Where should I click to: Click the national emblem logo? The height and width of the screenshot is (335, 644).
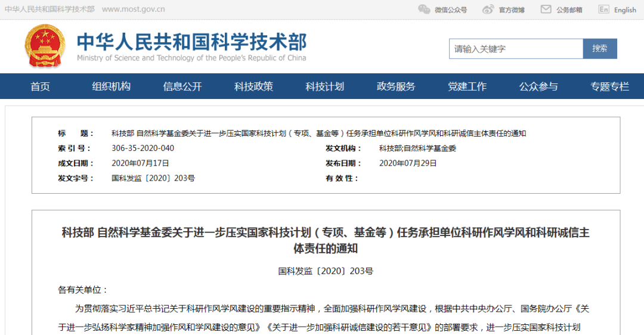tap(45, 46)
